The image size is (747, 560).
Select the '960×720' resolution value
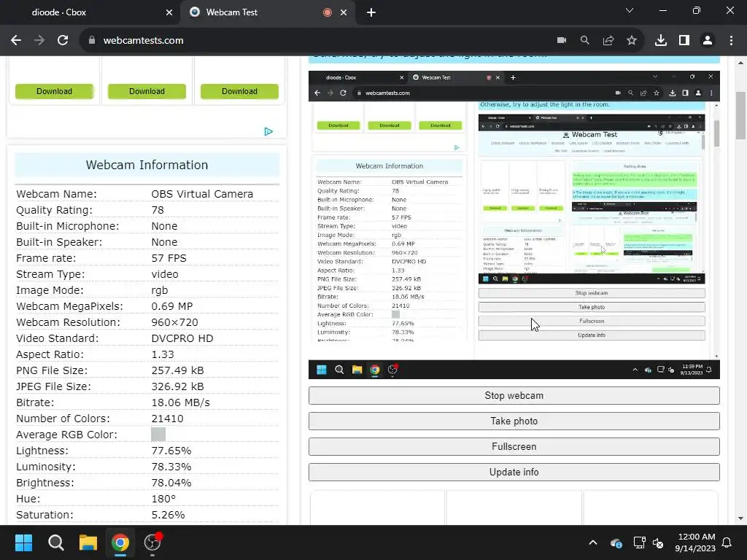pos(174,322)
